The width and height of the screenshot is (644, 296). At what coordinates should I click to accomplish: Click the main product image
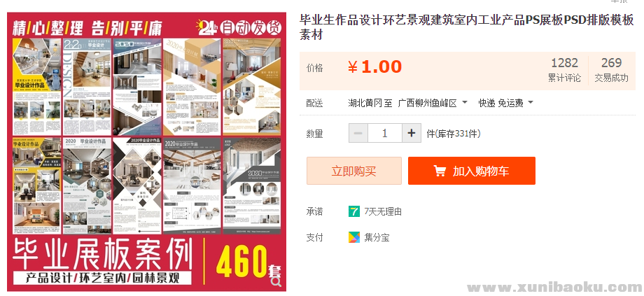point(146,151)
